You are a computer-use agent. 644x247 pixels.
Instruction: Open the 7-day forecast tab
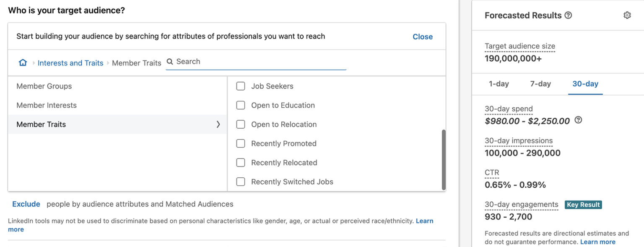(540, 83)
